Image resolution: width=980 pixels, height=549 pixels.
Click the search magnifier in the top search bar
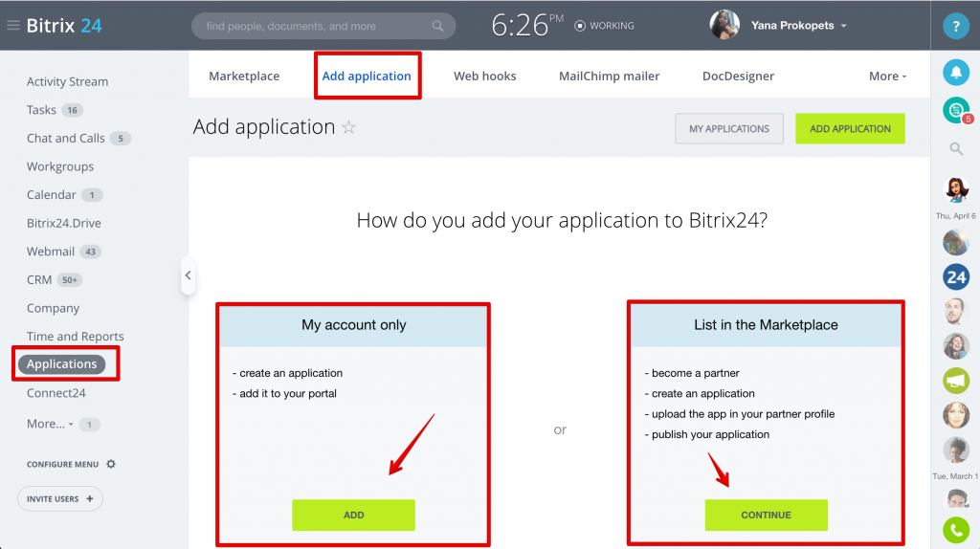pyautogui.click(x=437, y=26)
